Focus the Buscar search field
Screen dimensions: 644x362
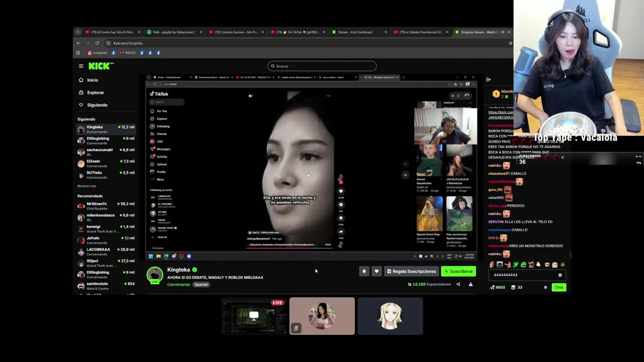coord(322,66)
